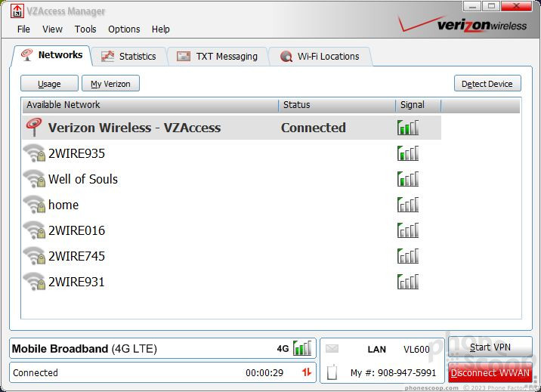Click the signal strength bars for Well of Souls
The image size is (541, 392).
pos(408,179)
